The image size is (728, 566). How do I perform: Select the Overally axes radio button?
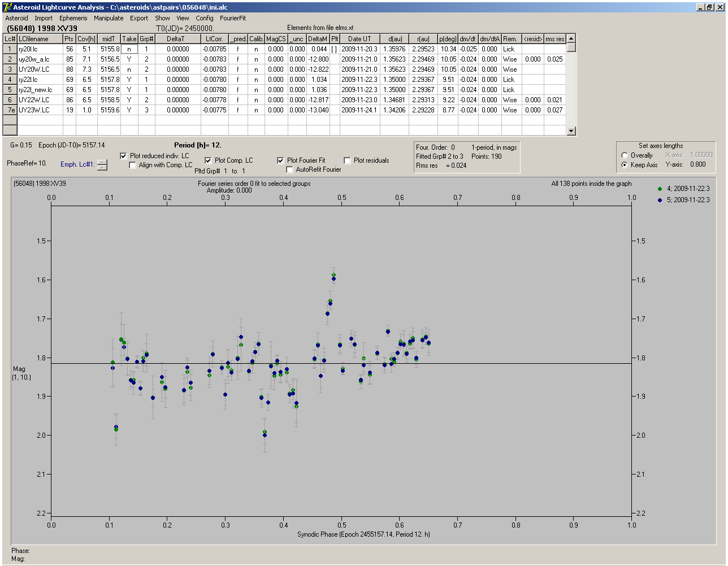(x=625, y=155)
